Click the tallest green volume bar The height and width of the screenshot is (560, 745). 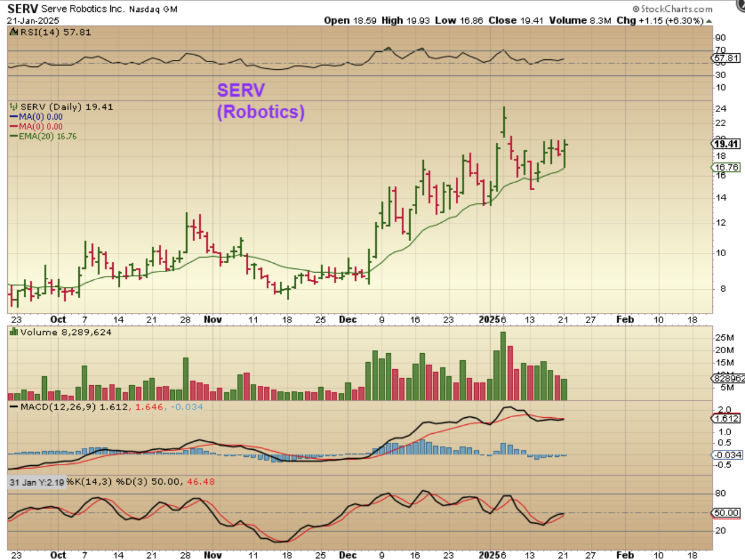tap(503, 366)
